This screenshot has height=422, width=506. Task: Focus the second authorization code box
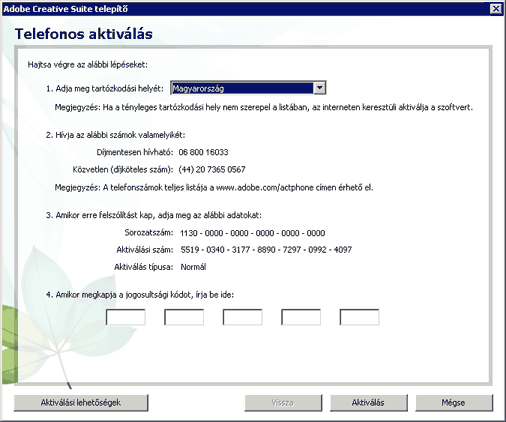[184, 317]
